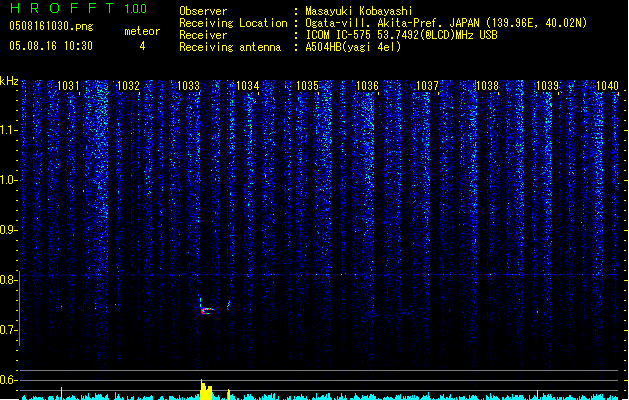Click the observer name Masayuki Kobayashi
The height and width of the screenshot is (400, 629).
click(x=359, y=11)
